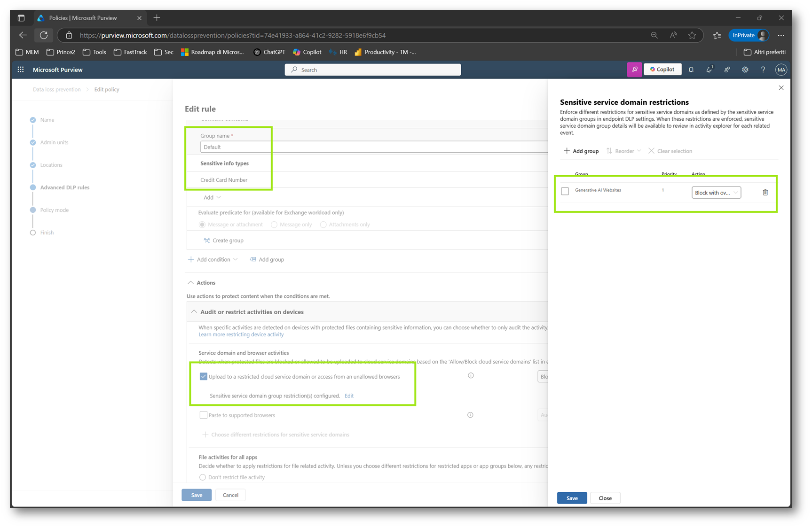Open the Reorder dropdown

(624, 151)
